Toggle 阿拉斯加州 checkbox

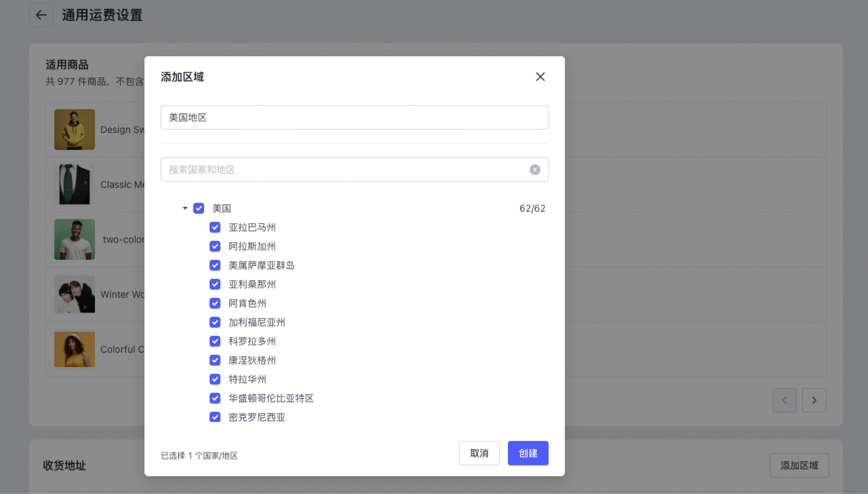(215, 246)
